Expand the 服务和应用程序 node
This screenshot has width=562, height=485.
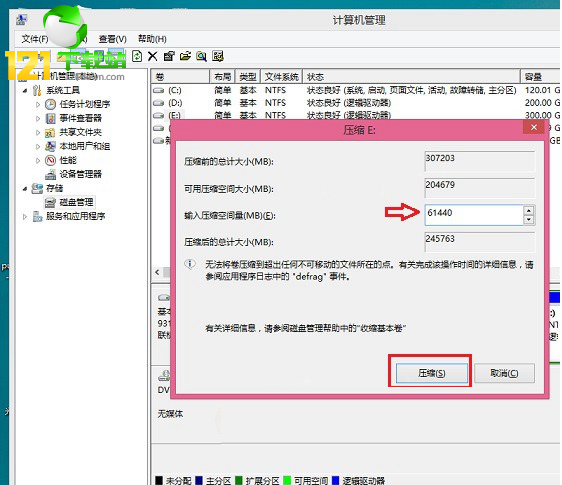click(x=25, y=217)
